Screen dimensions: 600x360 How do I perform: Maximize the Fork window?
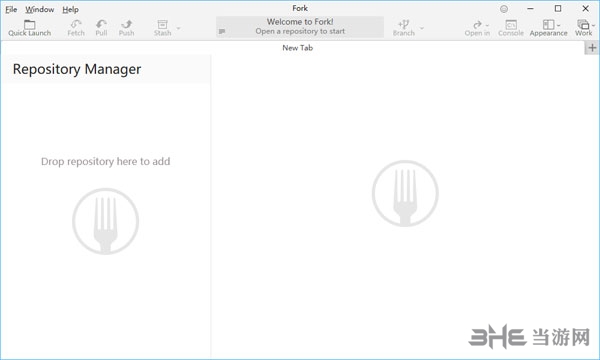click(x=558, y=8)
